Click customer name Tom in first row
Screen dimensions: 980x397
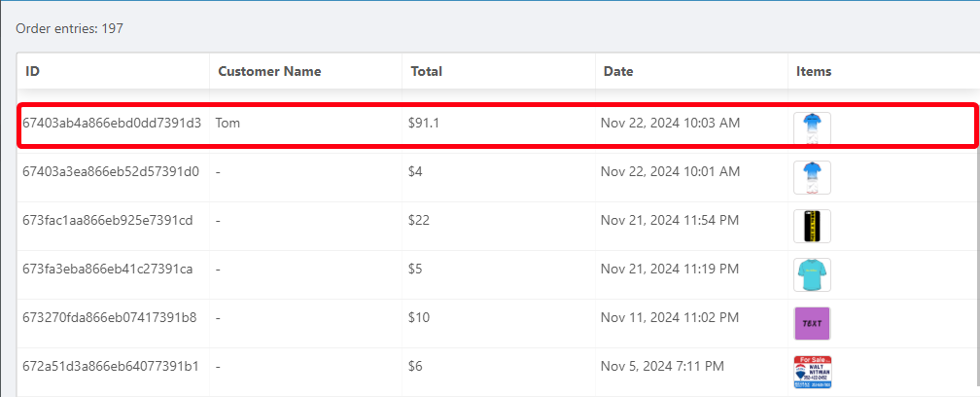coord(227,123)
